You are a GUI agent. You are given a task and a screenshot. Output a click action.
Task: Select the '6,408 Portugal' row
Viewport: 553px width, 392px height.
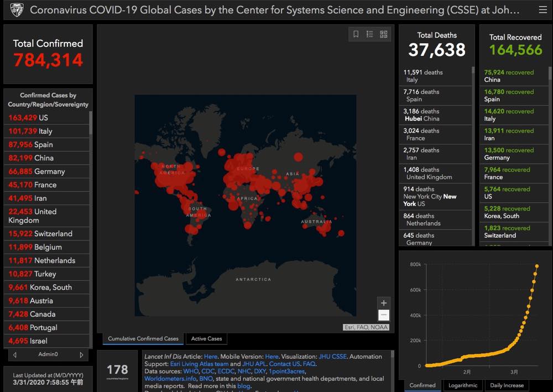point(46,327)
